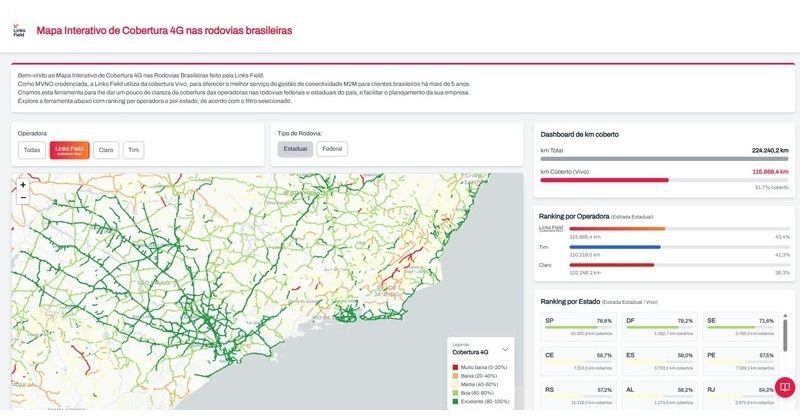
Task: Choose Federal road type
Action: click(x=332, y=149)
